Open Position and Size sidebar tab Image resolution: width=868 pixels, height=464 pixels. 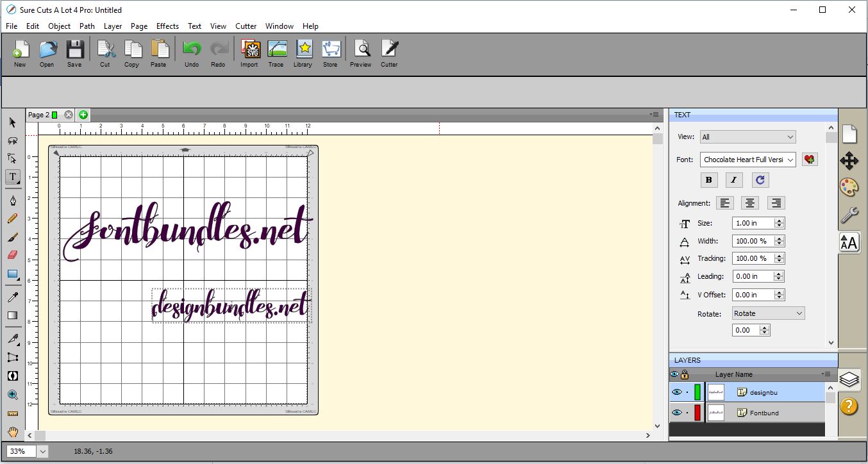coord(849,160)
